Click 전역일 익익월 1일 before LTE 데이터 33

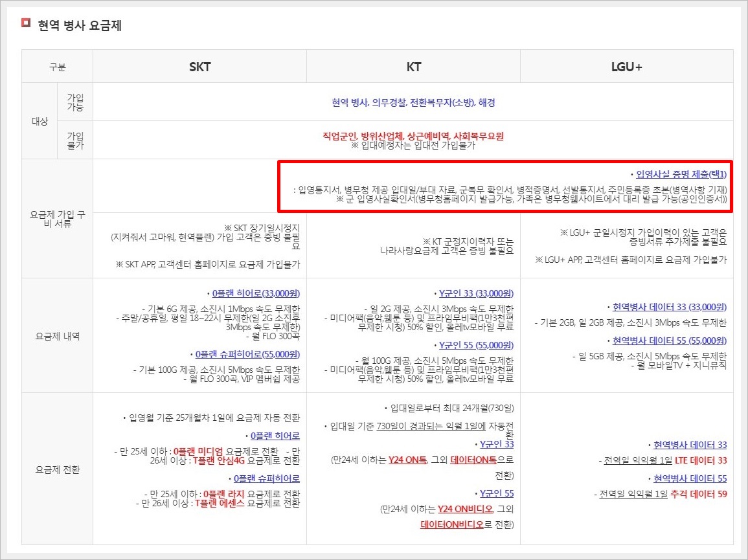click(638, 460)
